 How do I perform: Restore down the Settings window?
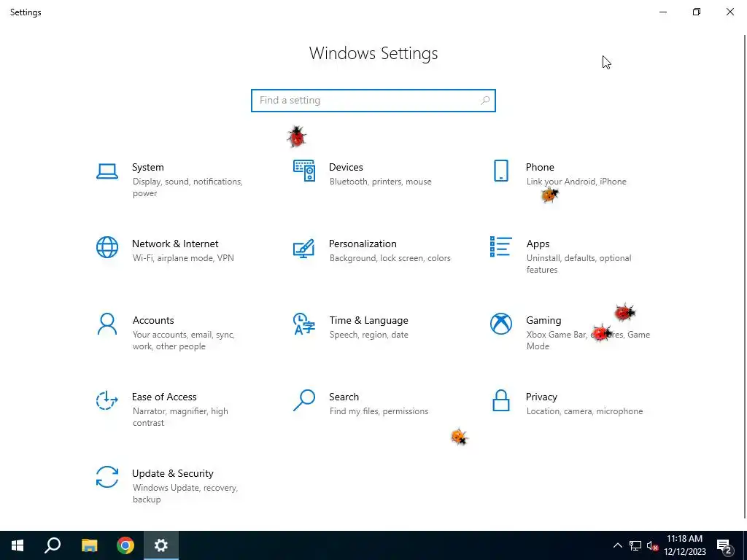click(697, 12)
